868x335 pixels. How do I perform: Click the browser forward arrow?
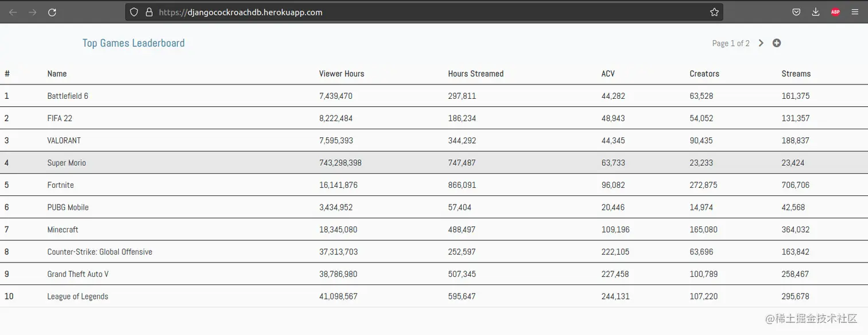33,12
